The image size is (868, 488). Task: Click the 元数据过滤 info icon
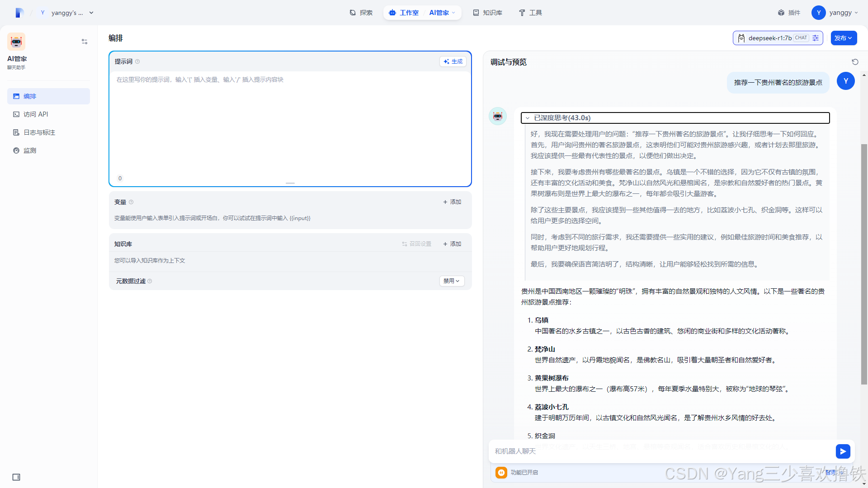150,281
